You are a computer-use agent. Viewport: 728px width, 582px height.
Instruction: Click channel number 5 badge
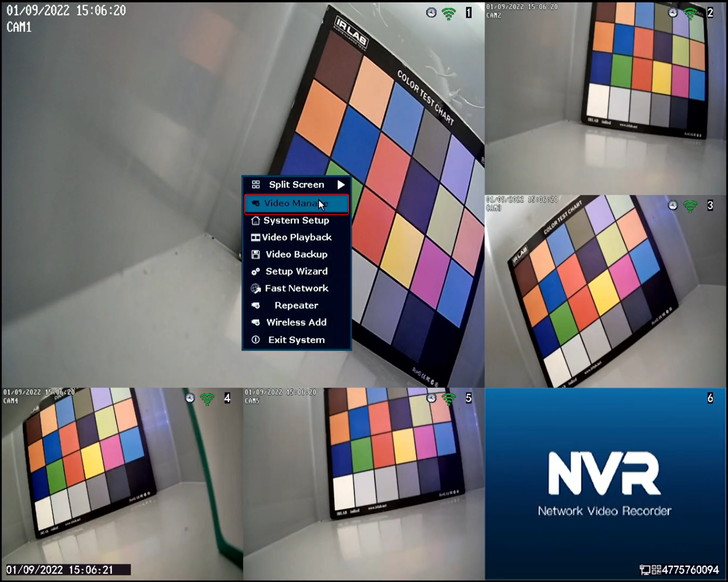click(469, 398)
